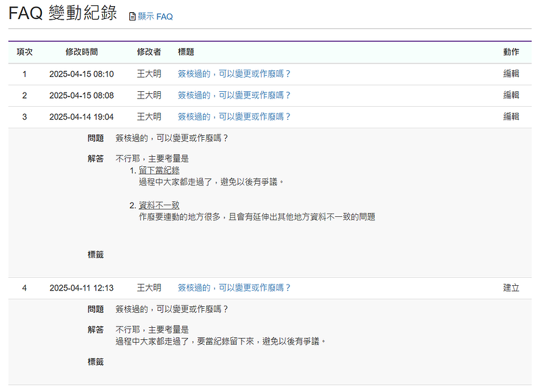Click 編輯 in the row numbered 3
541x392 pixels.
pos(511,117)
